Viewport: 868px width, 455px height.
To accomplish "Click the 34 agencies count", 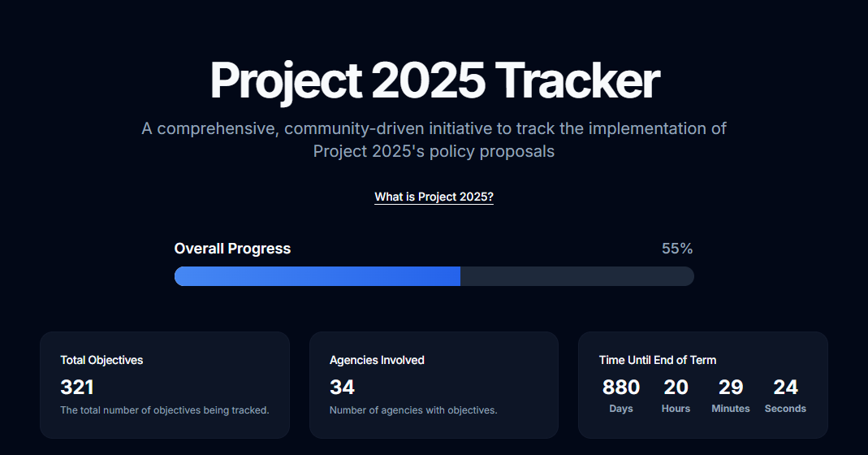I will click(342, 387).
